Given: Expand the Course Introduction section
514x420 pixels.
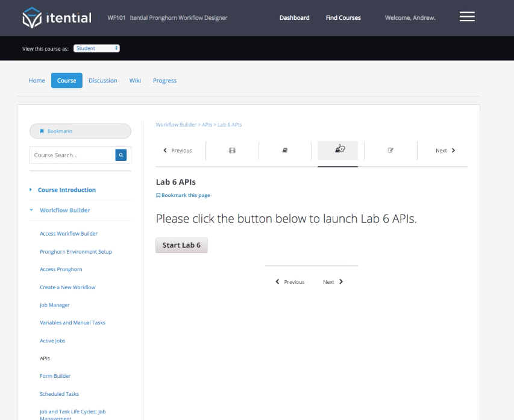Looking at the screenshot, I should 66,190.
